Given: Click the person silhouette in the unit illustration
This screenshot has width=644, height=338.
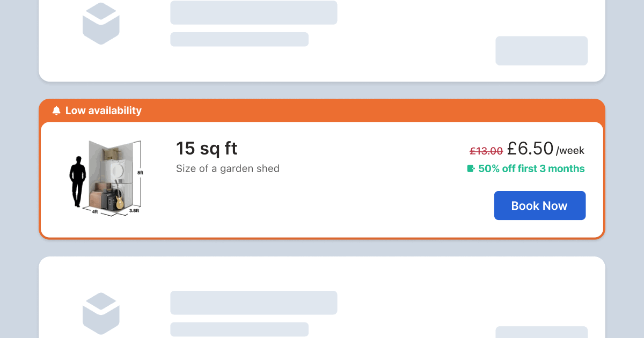Looking at the screenshot, I should (x=78, y=182).
